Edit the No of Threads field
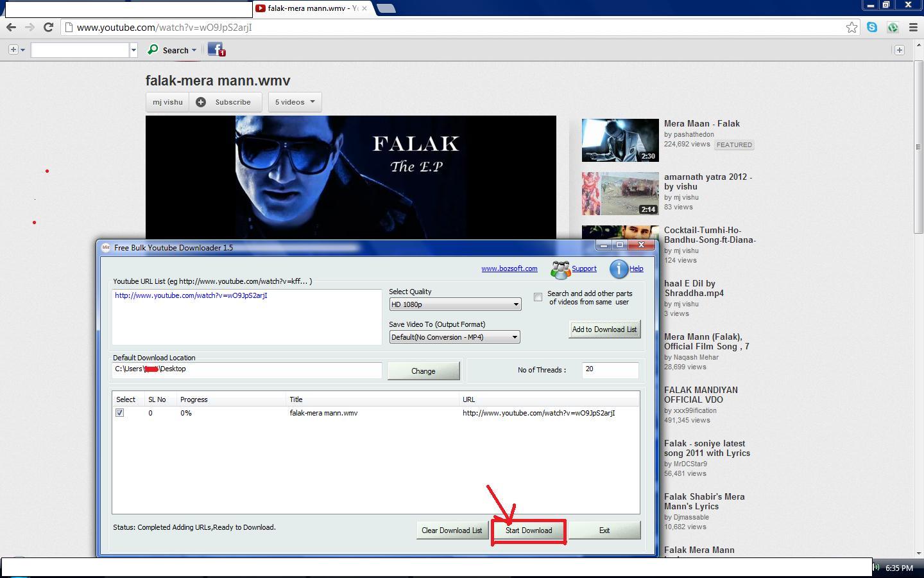Viewport: 924px width, 578px height. [x=610, y=370]
